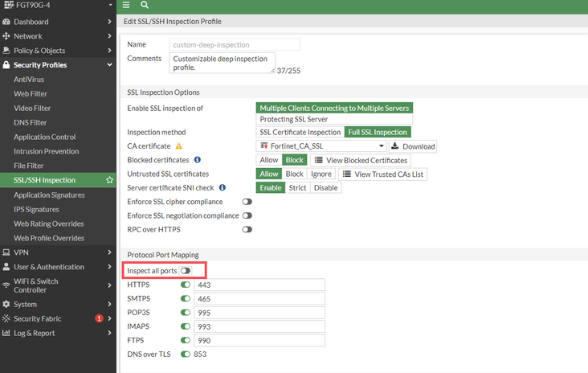Screen dimensions: 588x373
Task: Click the HTTPS port 443 field
Action: pos(259,285)
